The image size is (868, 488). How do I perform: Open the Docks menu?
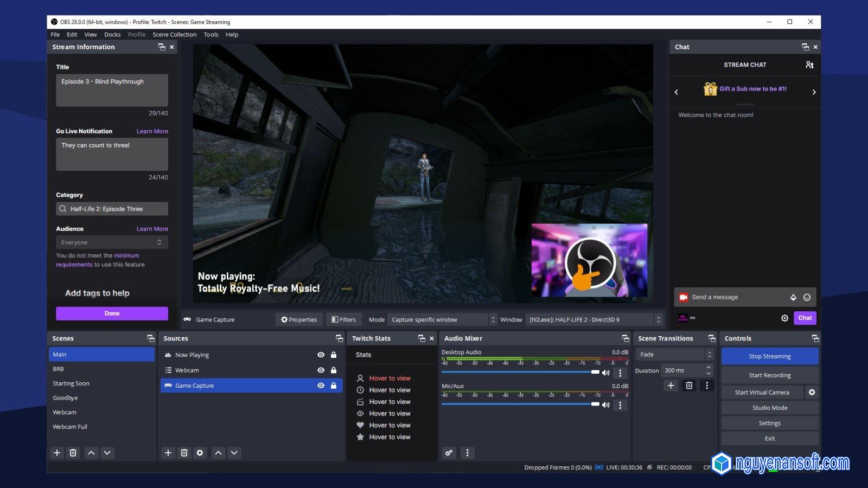click(x=112, y=35)
